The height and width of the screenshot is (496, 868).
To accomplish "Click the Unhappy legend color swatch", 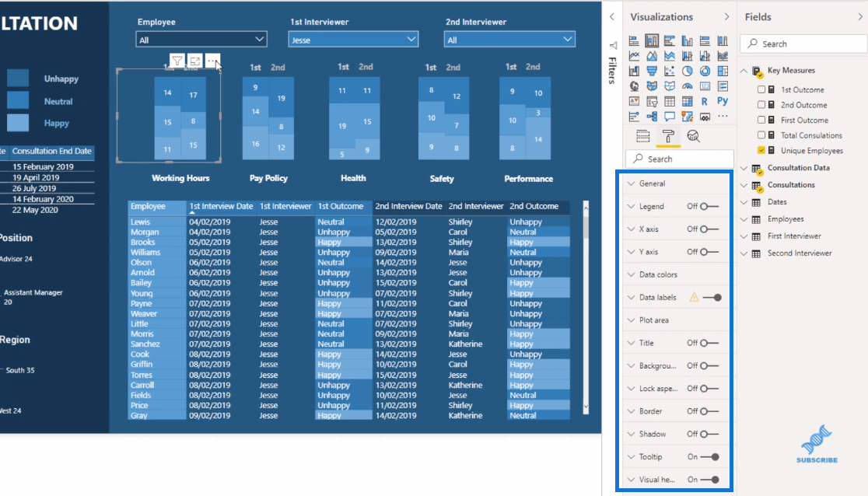I will [x=18, y=78].
